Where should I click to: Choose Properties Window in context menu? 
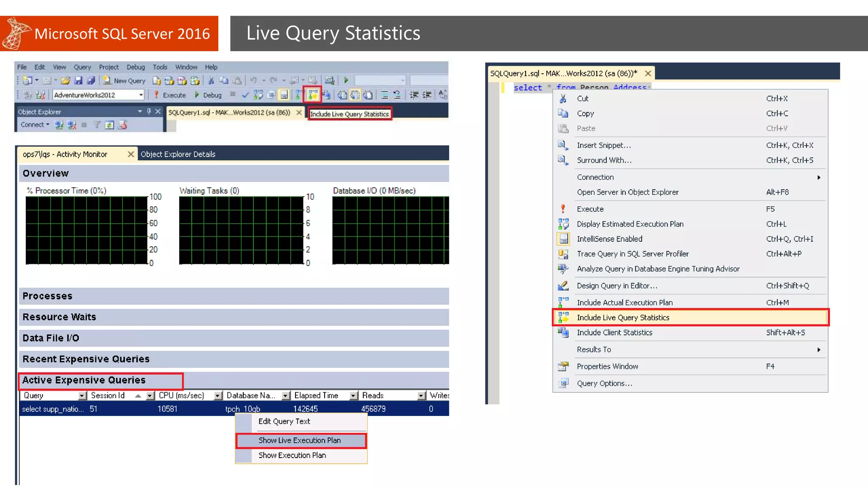point(690,366)
